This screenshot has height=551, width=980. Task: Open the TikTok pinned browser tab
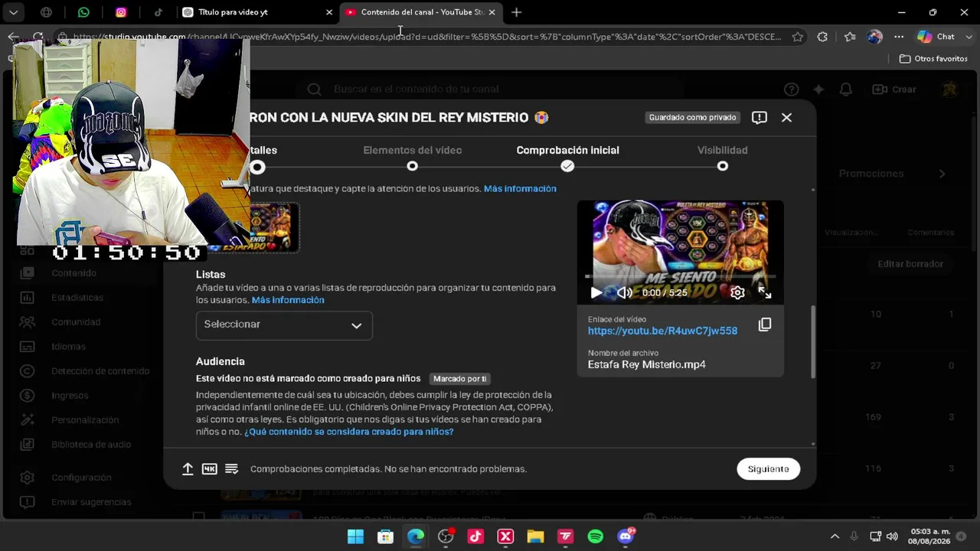(x=158, y=12)
